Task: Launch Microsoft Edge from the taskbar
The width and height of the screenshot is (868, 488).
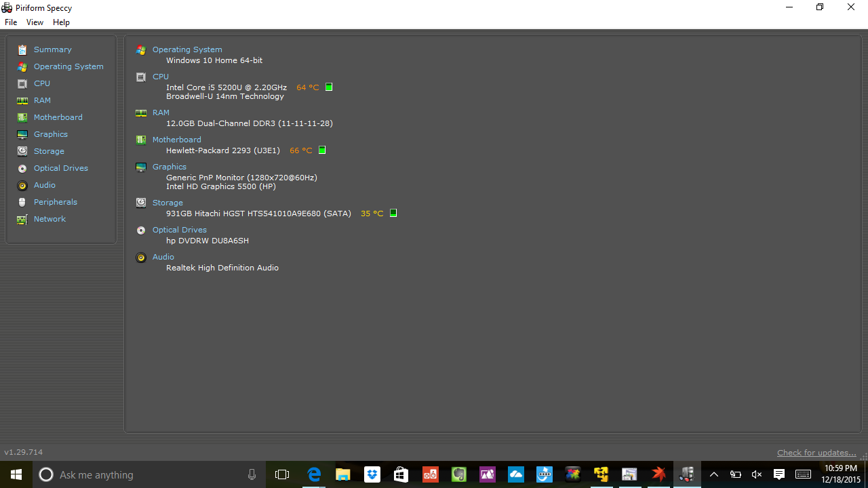Action: [314, 474]
